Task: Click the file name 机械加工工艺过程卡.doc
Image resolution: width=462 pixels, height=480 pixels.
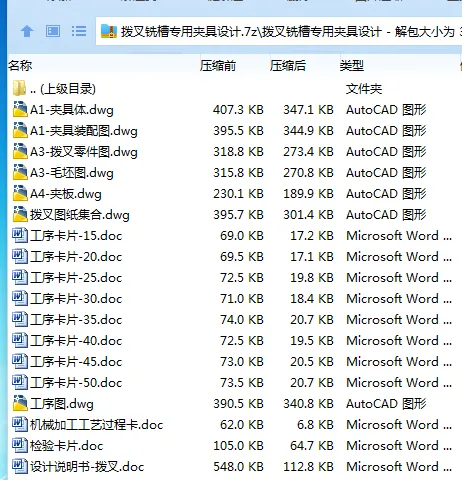Action: click(96, 425)
